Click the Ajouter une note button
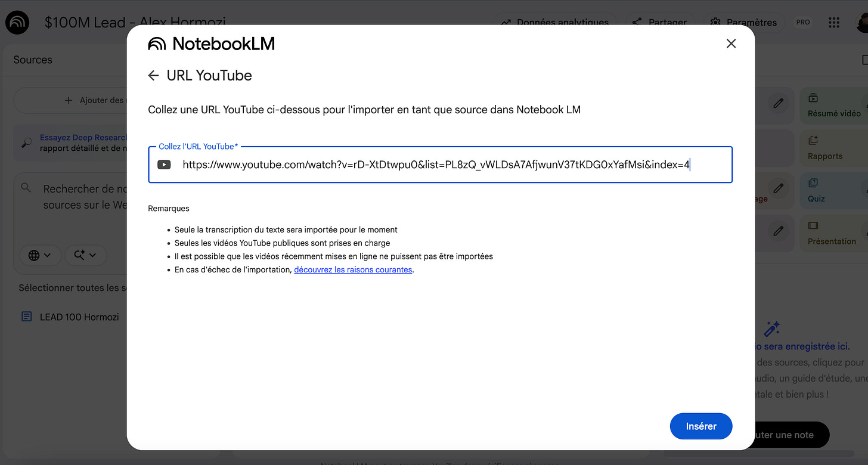 (792, 435)
